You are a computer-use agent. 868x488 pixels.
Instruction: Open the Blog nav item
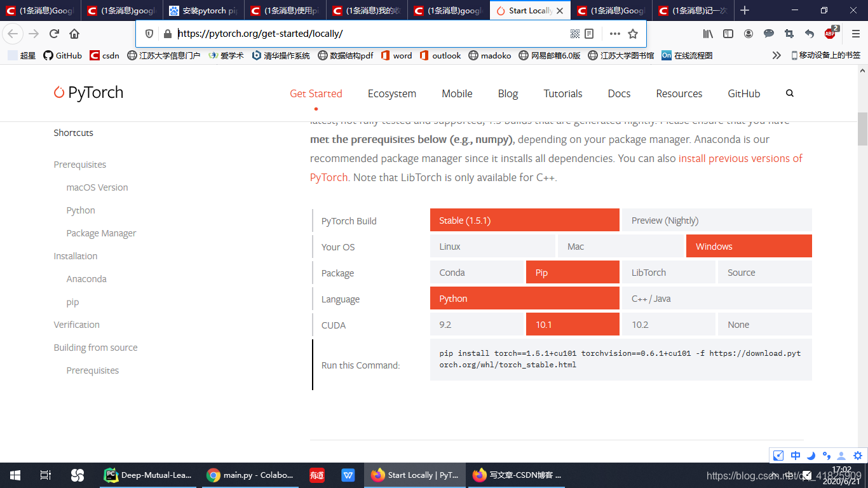point(508,93)
